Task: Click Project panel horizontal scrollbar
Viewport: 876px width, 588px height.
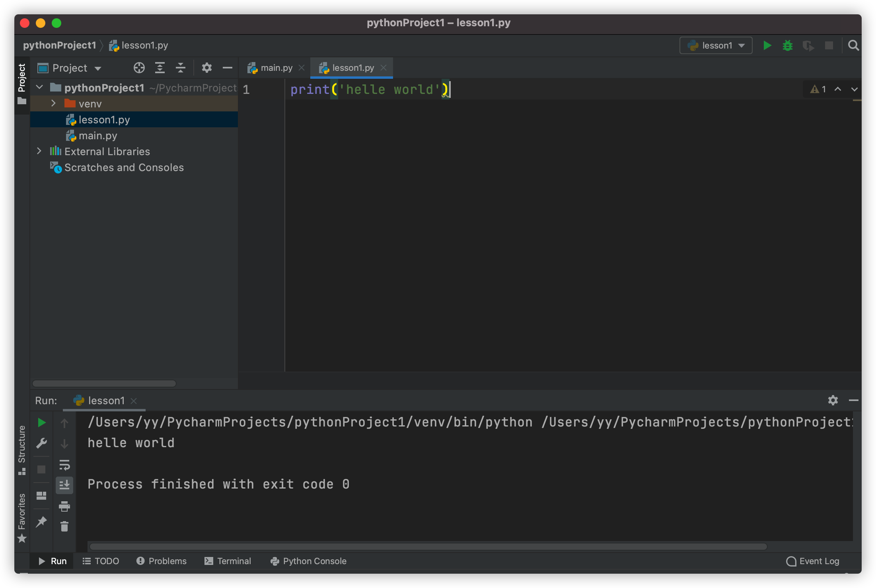Action: [104, 384]
